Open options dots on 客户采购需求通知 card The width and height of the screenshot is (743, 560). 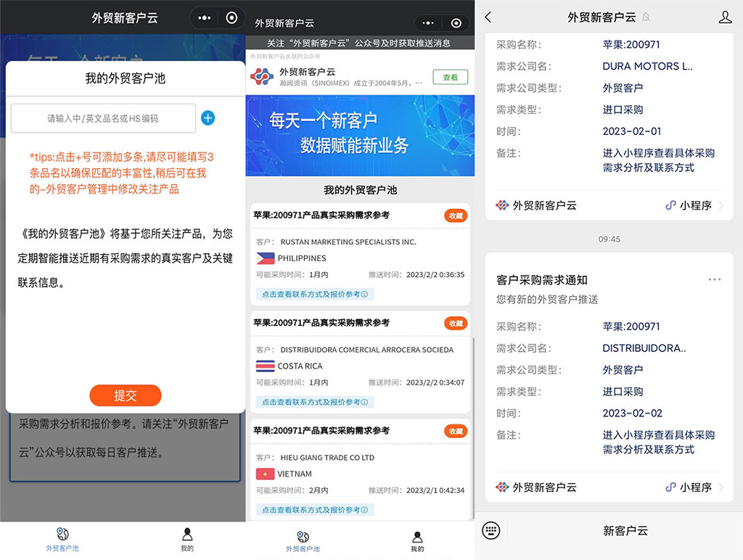(715, 279)
